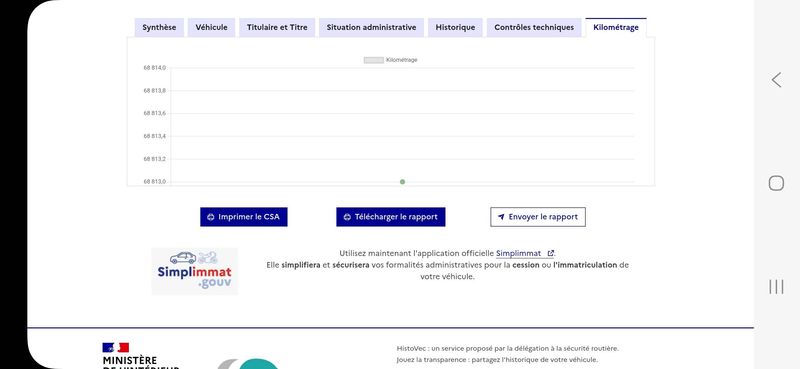Click the Simplimmat.gouv logo image
The height and width of the screenshot is (369, 800).
pos(194,271)
